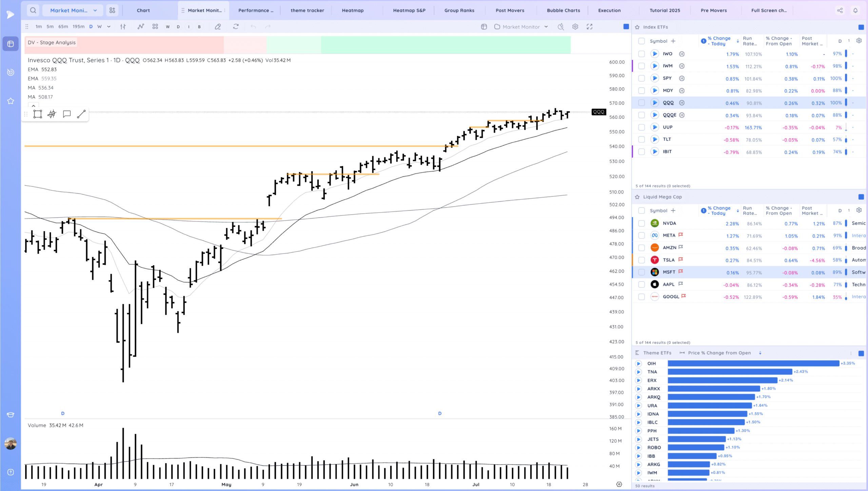The width and height of the screenshot is (868, 491).
Task: Check the IWO row checkbox
Action: point(641,54)
